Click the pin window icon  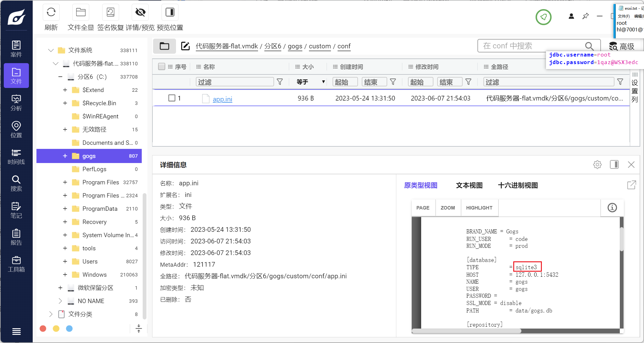point(586,16)
